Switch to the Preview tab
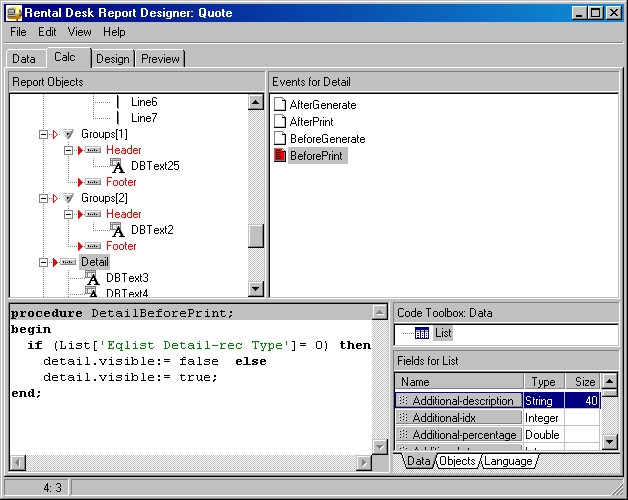This screenshot has height=500, width=628. click(160, 59)
